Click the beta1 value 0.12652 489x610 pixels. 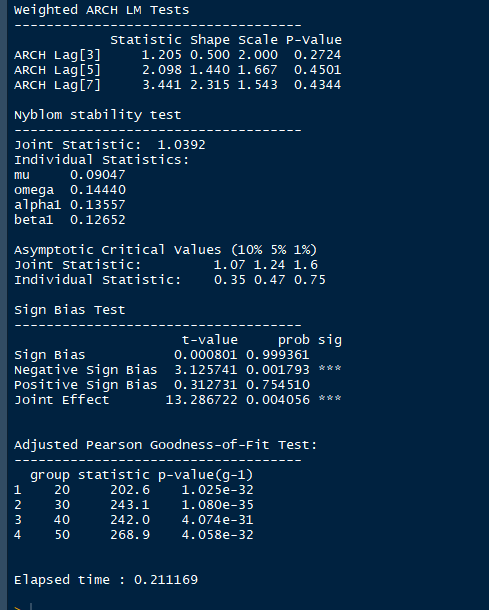coord(98,220)
